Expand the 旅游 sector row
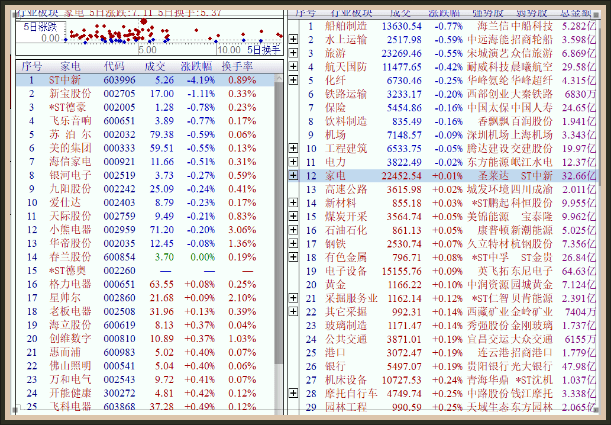 tap(293, 53)
